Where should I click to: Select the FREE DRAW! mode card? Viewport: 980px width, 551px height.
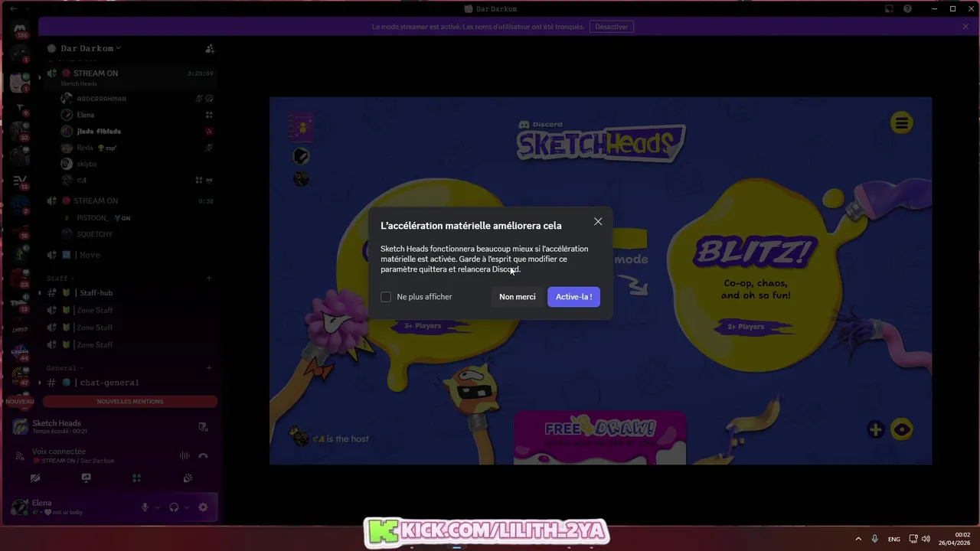pos(599,438)
